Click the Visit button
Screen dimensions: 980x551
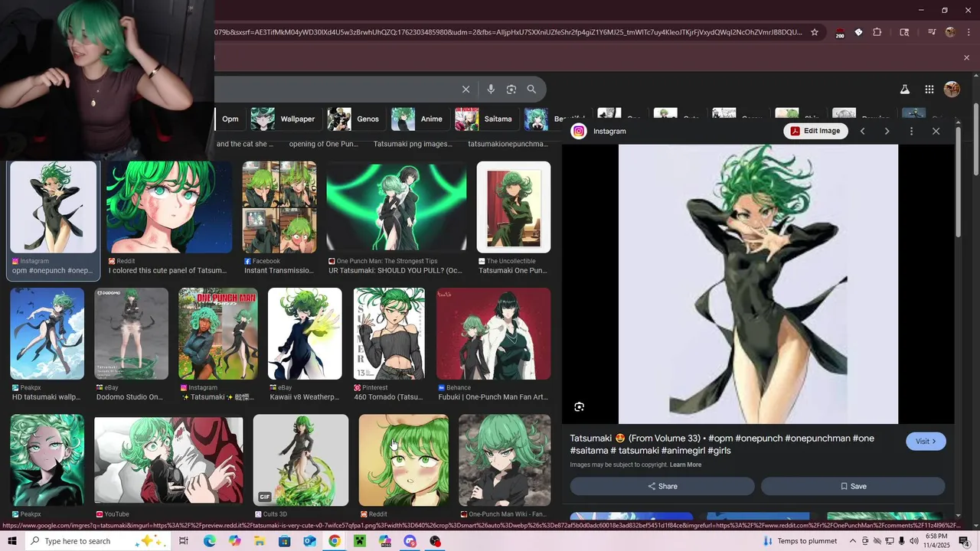click(x=926, y=442)
